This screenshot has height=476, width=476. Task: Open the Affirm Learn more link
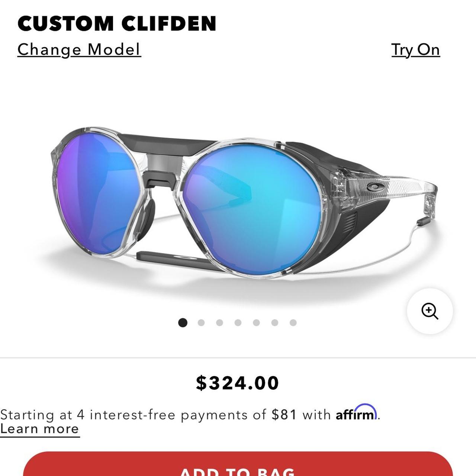pos(40,429)
